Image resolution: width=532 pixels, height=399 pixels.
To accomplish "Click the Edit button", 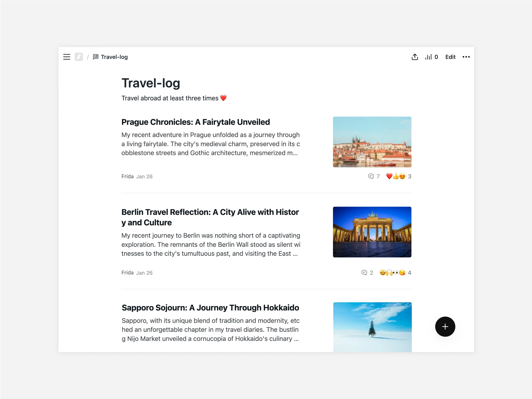I will coord(450,57).
